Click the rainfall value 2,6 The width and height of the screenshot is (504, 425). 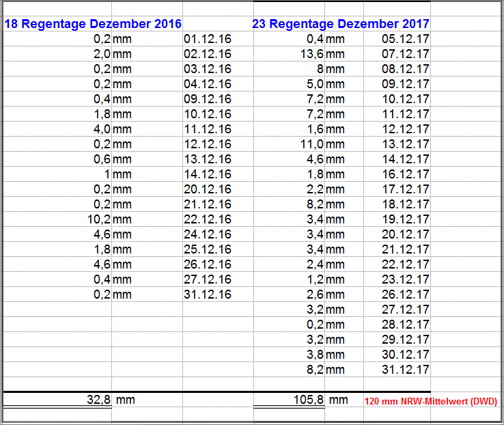pos(316,294)
